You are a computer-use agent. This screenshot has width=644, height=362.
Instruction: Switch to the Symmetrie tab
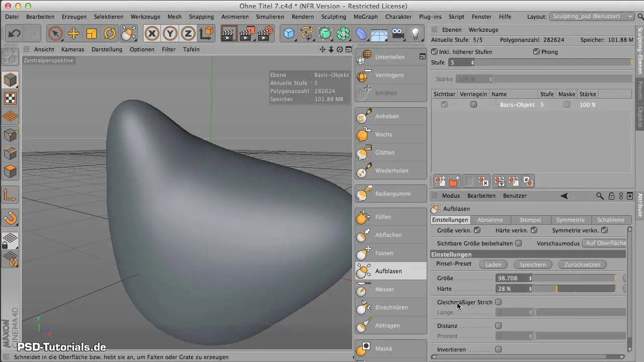(x=571, y=220)
